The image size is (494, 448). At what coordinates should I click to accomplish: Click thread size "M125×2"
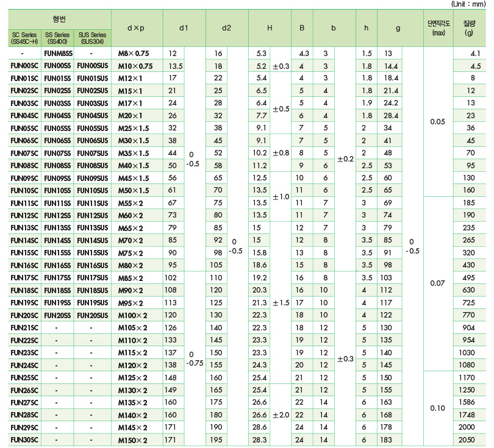[132, 378]
